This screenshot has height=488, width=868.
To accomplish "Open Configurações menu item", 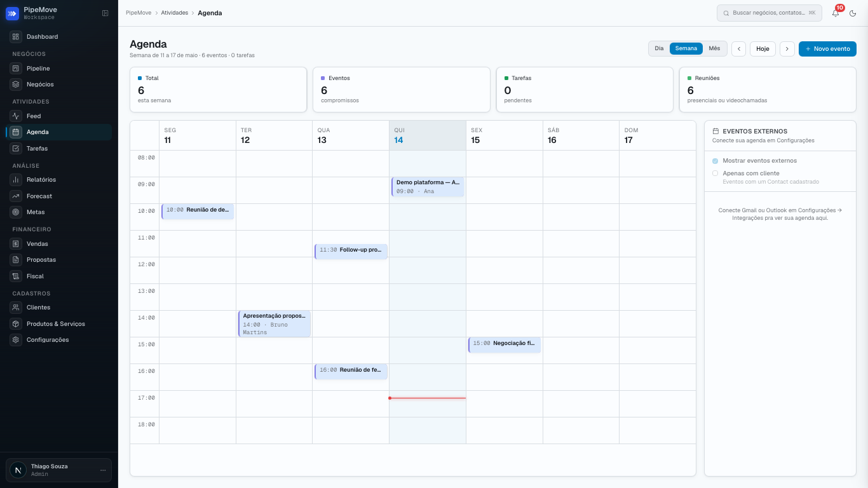I will click(x=59, y=340).
